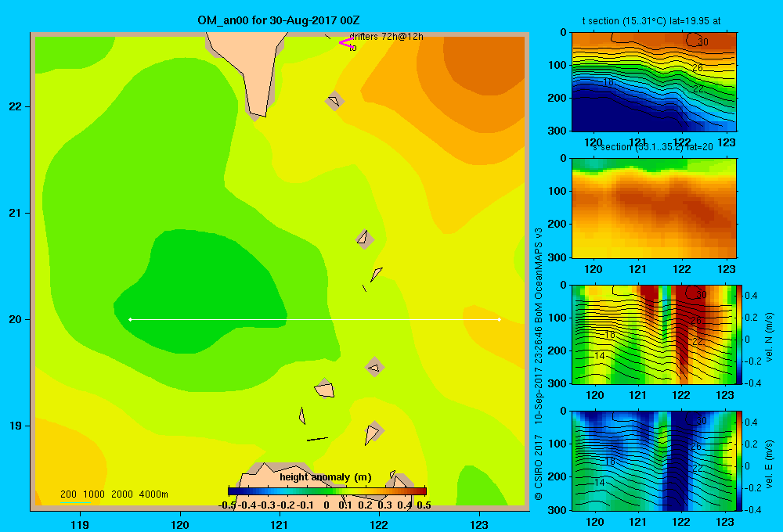Click the diamond-shaped island near 19.5°N, 122°E
Screen dimensions: 783x532
pos(374,368)
